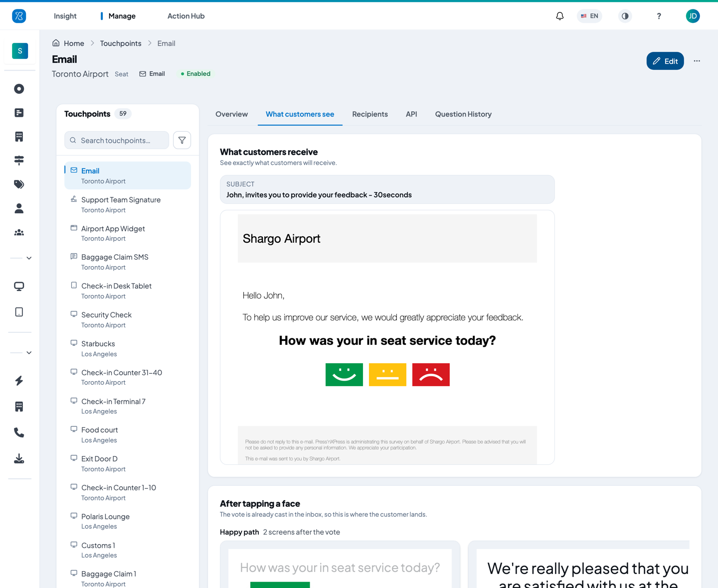Open the sidebar circle dot icon
Image resolution: width=718 pixels, height=588 pixels.
click(x=19, y=89)
